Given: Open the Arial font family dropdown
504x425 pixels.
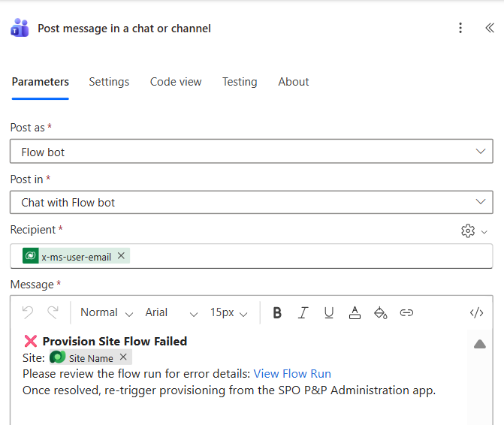Looking at the screenshot, I should 171,312.
